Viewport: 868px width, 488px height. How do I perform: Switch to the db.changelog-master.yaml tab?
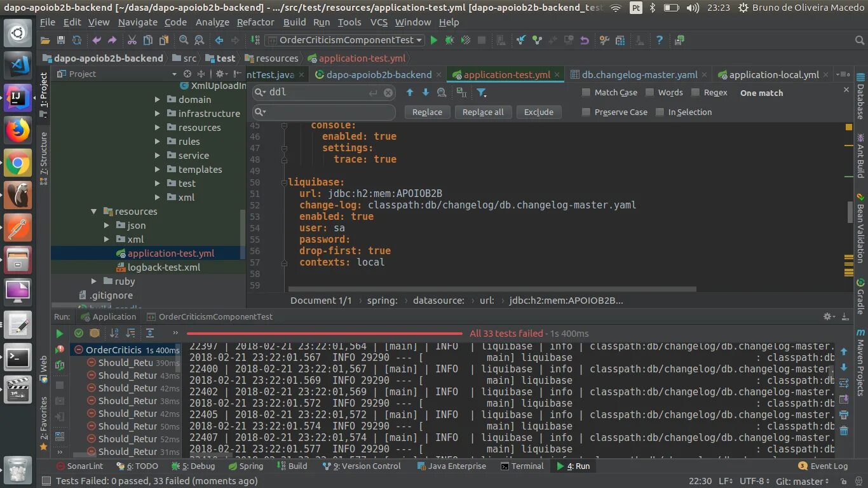tap(639, 74)
